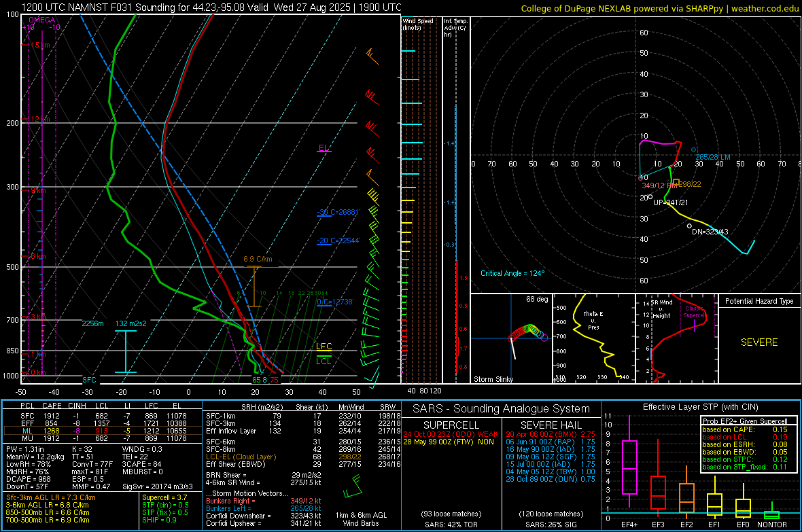Click 'Bunkers Right = 349/12 kt' row
Screen dimensions: 802x532
tap(264, 501)
